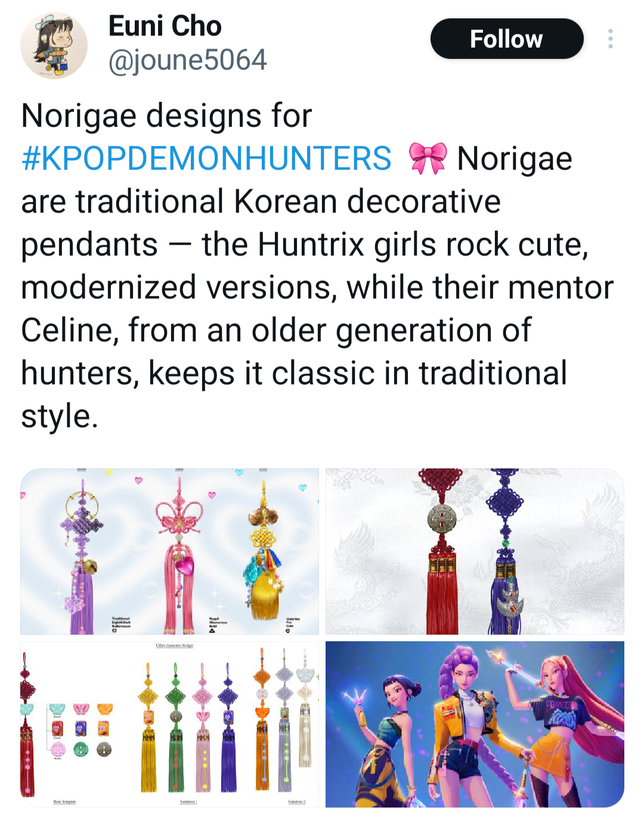Open the red and purple tassel image
Screen dimensions: 644x813
pos(475,551)
